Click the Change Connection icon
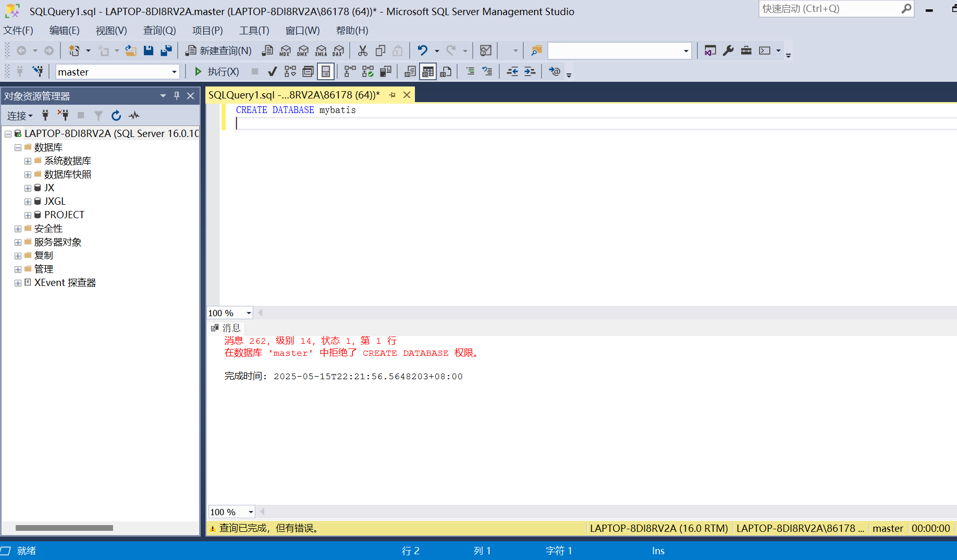 pos(38,71)
